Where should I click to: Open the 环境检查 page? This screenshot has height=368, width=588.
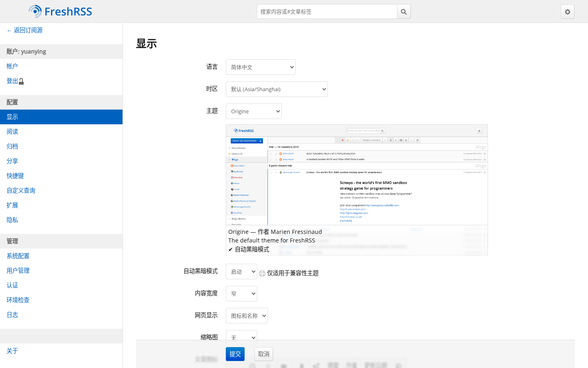click(x=61, y=300)
